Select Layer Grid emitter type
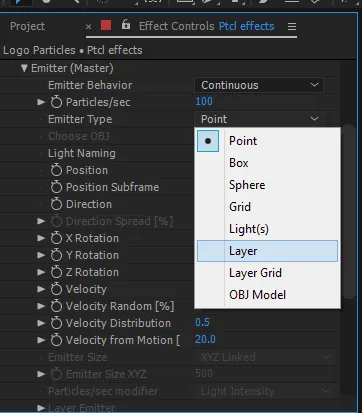This screenshot has height=413, width=362. point(267,273)
